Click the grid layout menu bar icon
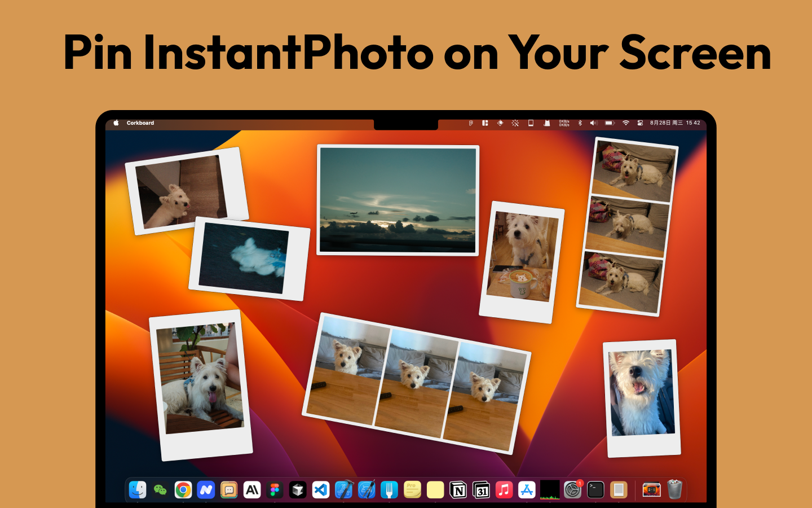The image size is (812, 508). [485, 122]
